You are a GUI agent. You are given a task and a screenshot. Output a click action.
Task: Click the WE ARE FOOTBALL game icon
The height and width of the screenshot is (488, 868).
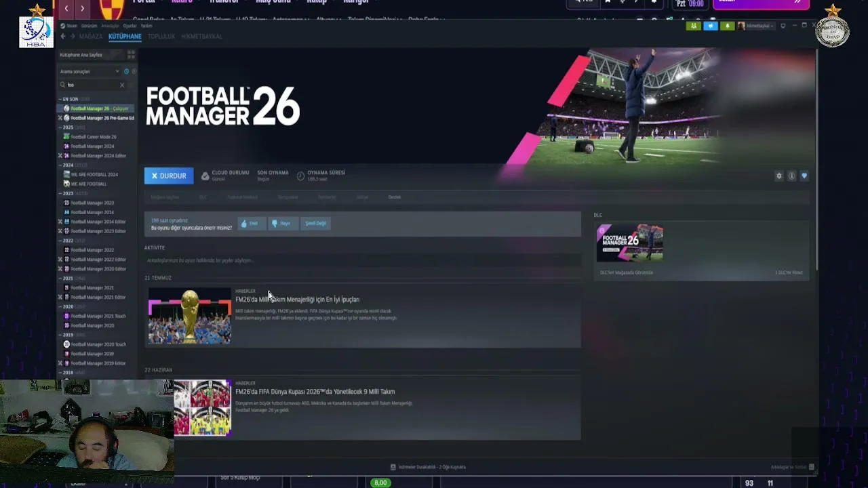pyautogui.click(x=66, y=184)
